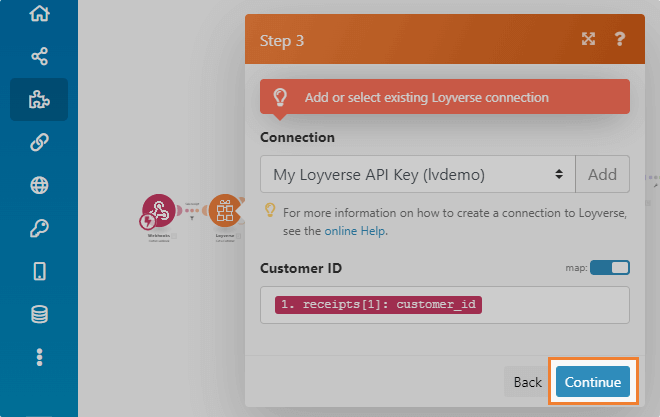This screenshot has width=660, height=417.
Task: Click the instant trigger lightning badge
Action: pos(148,221)
